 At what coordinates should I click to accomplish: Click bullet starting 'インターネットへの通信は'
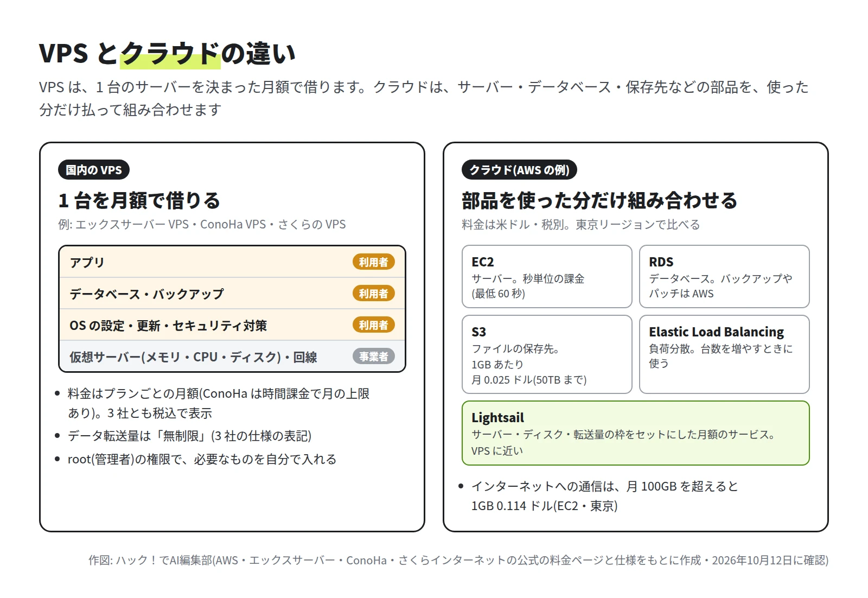[604, 495]
